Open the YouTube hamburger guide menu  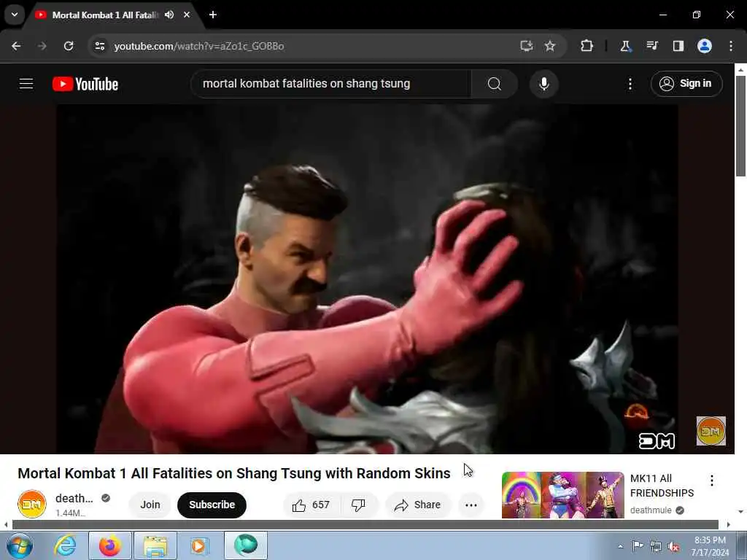(x=26, y=84)
